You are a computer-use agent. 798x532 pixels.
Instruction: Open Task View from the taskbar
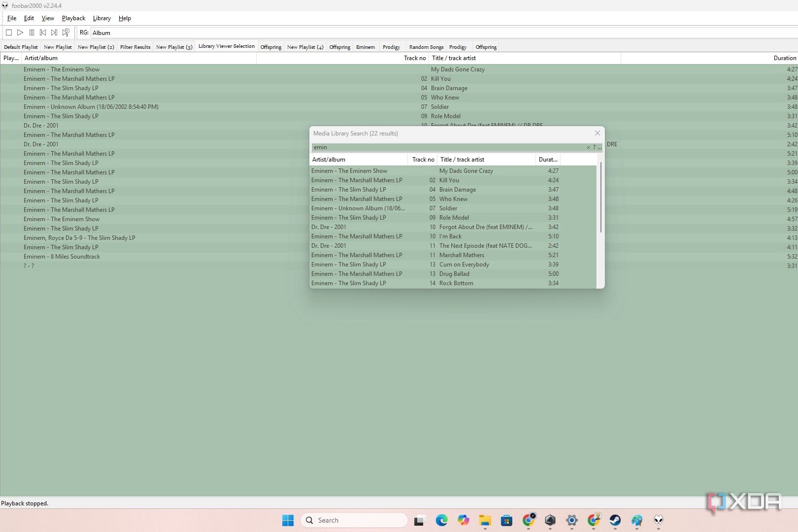(x=419, y=520)
